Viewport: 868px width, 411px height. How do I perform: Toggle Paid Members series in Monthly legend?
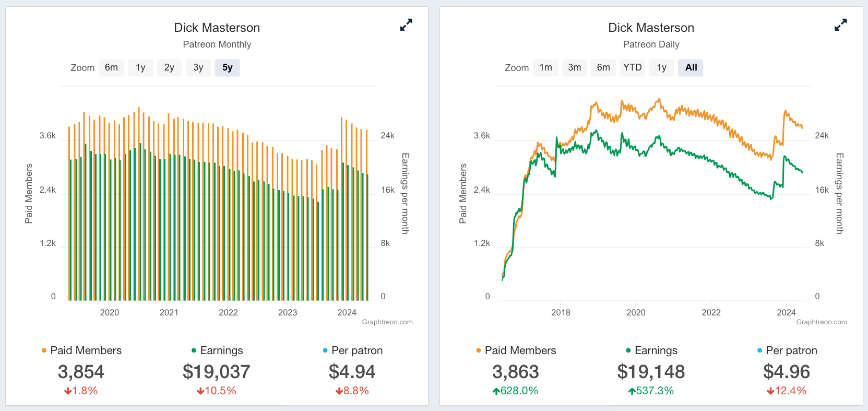coord(81,350)
